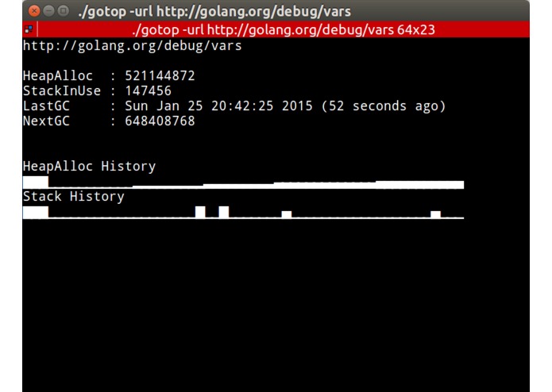552x392 pixels.
Task: Click the terminal layout icon in red bar
Action: click(x=29, y=29)
